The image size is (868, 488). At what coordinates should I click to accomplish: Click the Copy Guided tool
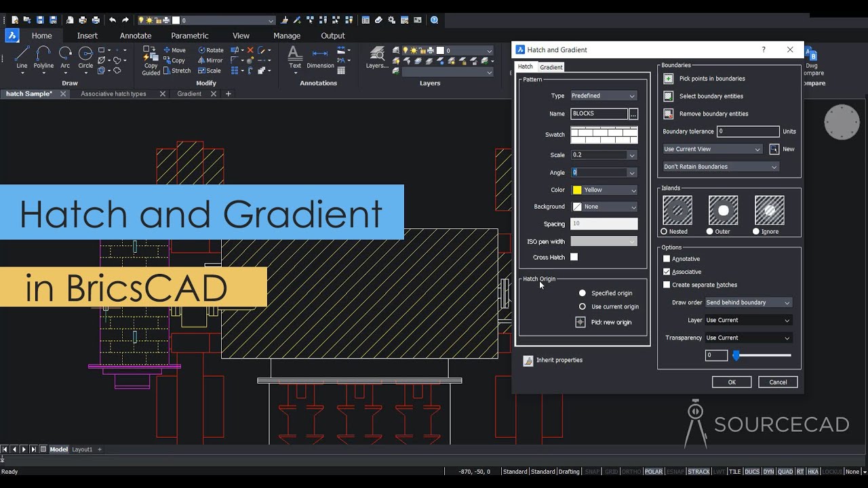tap(151, 61)
